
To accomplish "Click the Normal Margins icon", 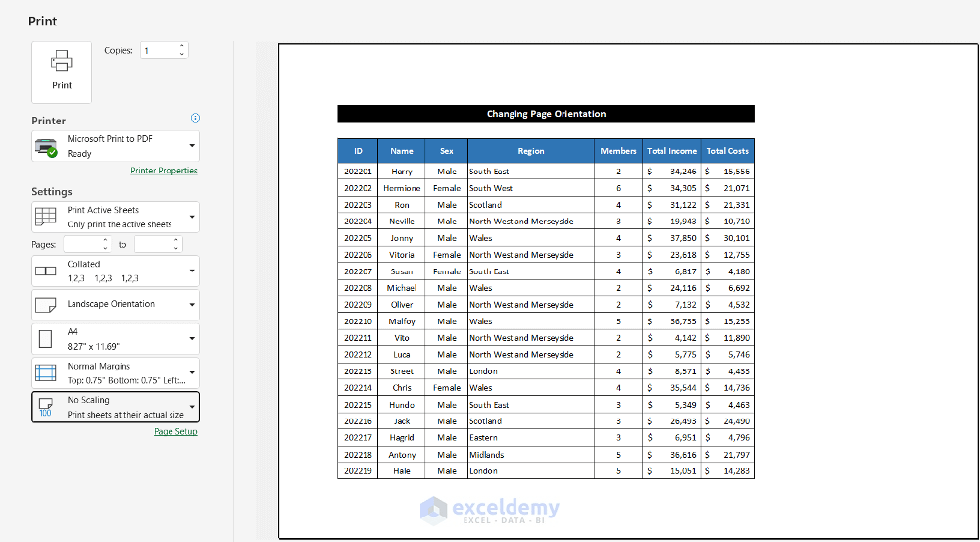I will pyautogui.click(x=46, y=372).
